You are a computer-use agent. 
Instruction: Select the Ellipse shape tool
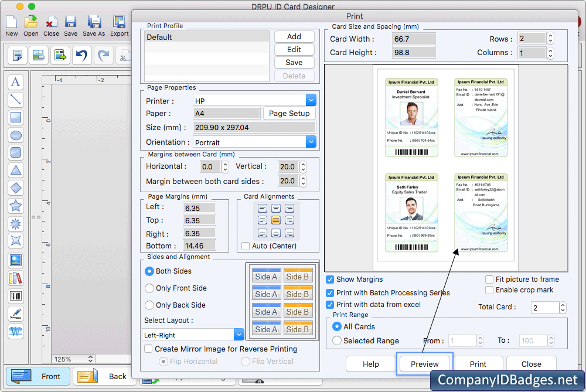coord(16,135)
